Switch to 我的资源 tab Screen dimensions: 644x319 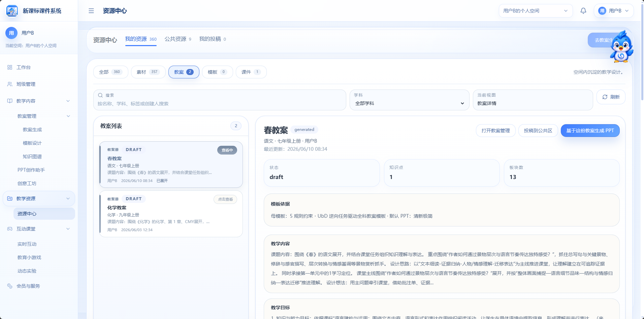[141, 39]
